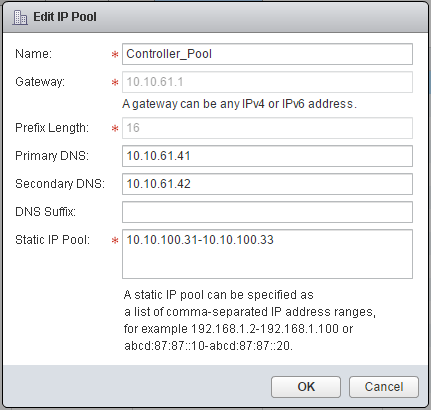This screenshot has width=431, height=410.
Task: Click the static IP pool example help text
Action: click(250, 321)
